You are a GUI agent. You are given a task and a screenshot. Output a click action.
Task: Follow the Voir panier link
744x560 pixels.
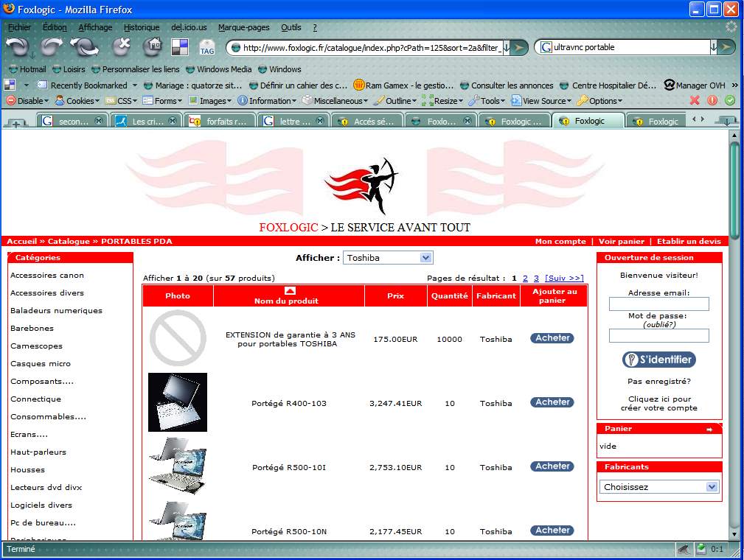621,242
